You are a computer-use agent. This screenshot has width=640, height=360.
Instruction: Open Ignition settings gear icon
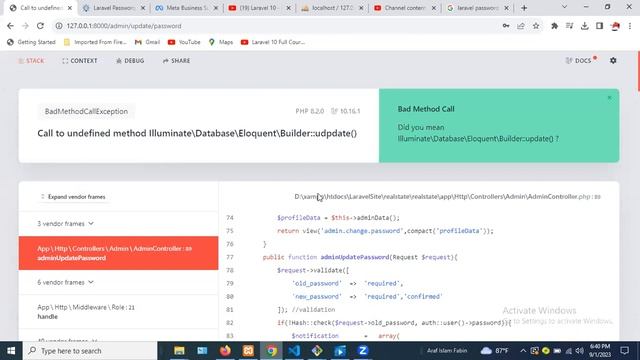613,60
